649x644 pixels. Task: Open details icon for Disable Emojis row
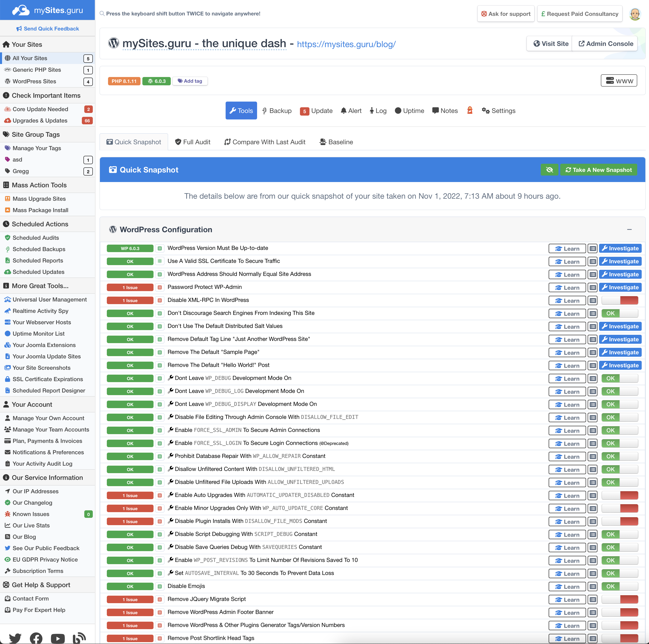(593, 587)
